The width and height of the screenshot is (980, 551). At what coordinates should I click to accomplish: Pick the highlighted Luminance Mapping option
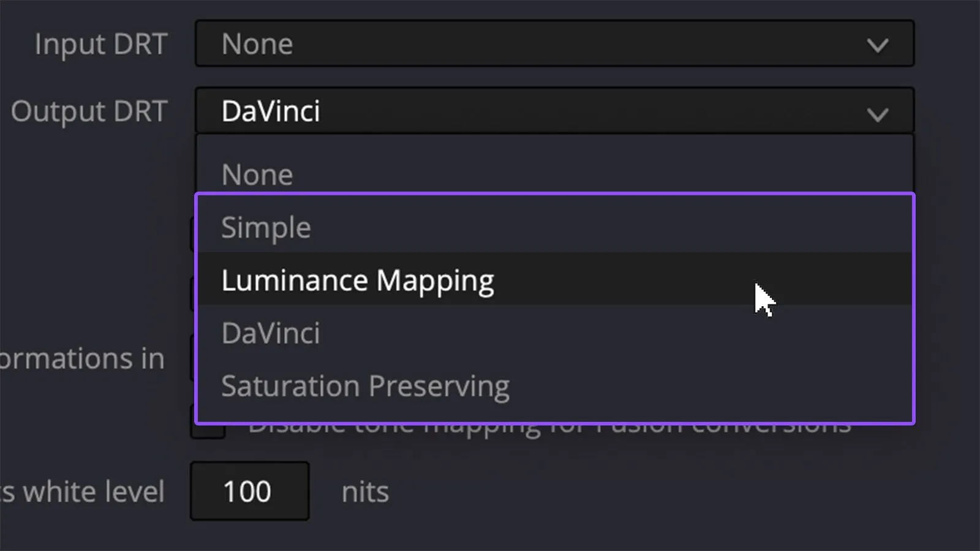(x=555, y=280)
